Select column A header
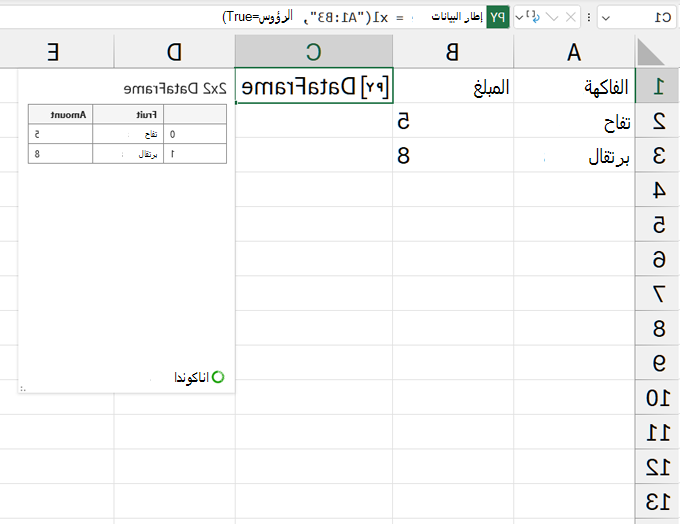 (x=574, y=52)
